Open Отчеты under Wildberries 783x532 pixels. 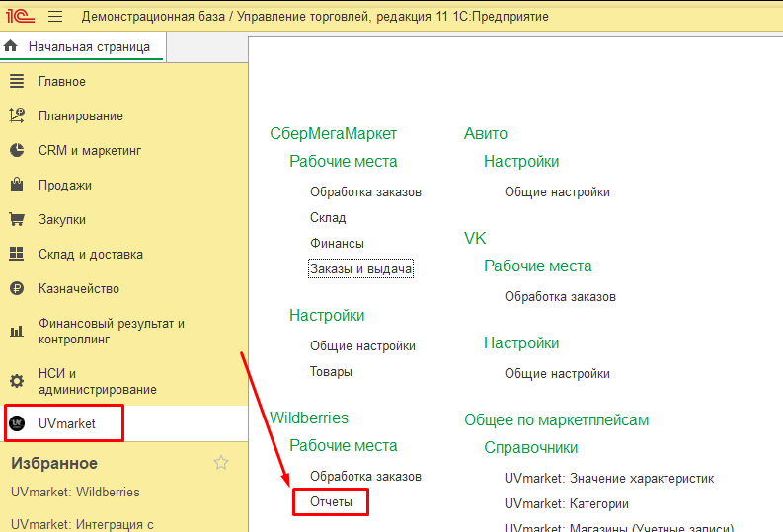click(x=331, y=501)
